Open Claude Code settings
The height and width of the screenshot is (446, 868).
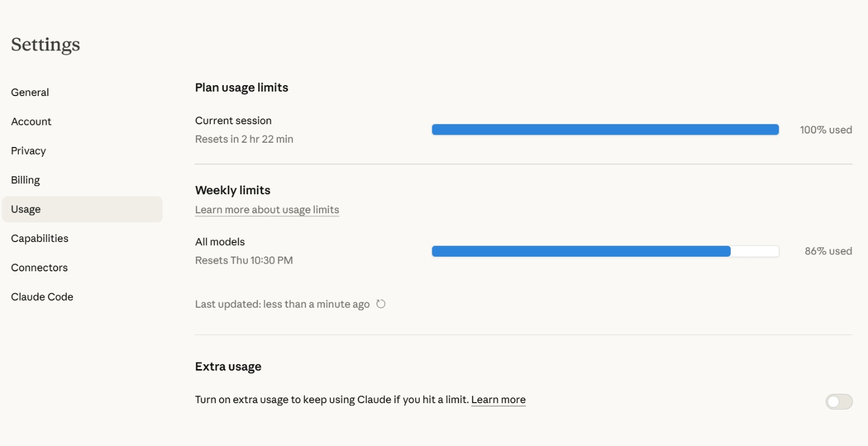42,296
